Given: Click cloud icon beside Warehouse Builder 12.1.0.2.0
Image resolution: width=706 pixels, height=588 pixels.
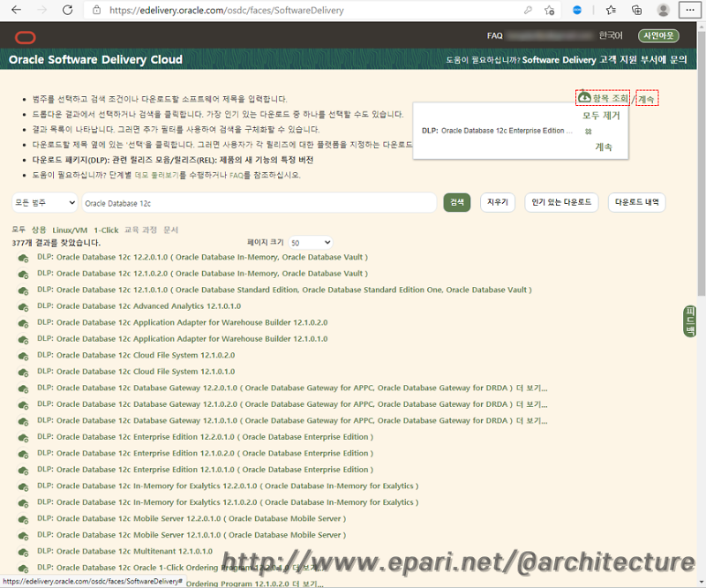Looking at the screenshot, I should [23, 323].
